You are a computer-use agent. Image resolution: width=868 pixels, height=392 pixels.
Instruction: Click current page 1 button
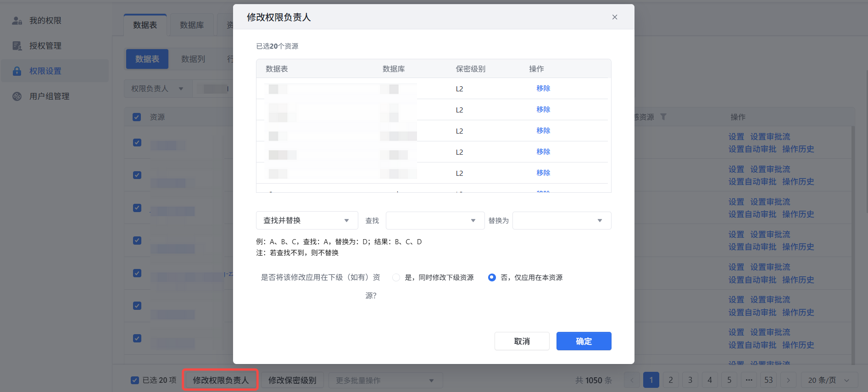(651, 380)
